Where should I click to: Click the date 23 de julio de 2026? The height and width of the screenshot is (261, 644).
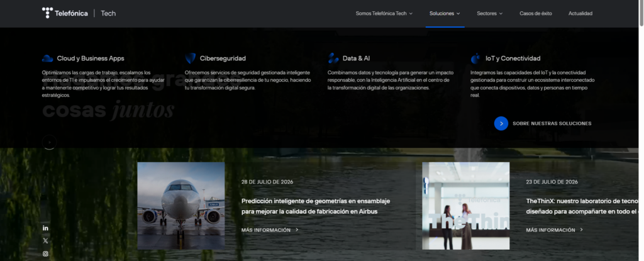point(552,182)
